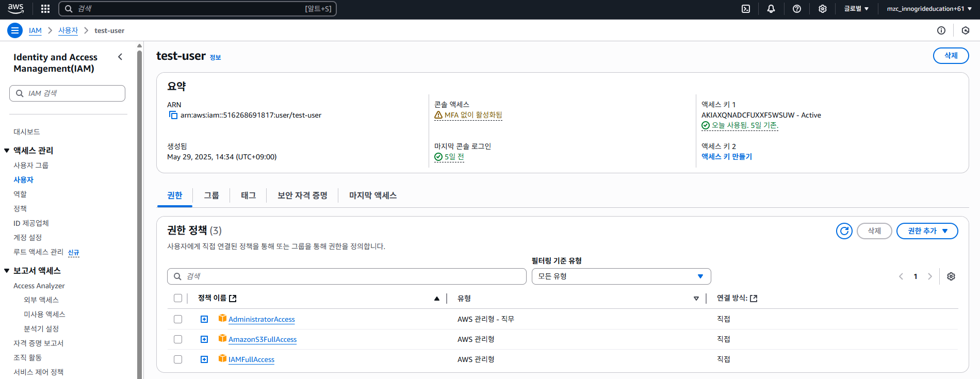Refresh the permission policies list

point(844,231)
